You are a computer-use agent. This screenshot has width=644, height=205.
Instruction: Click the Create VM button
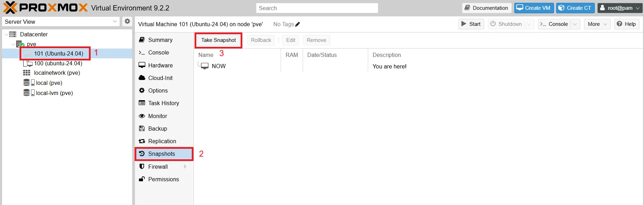pyautogui.click(x=534, y=8)
